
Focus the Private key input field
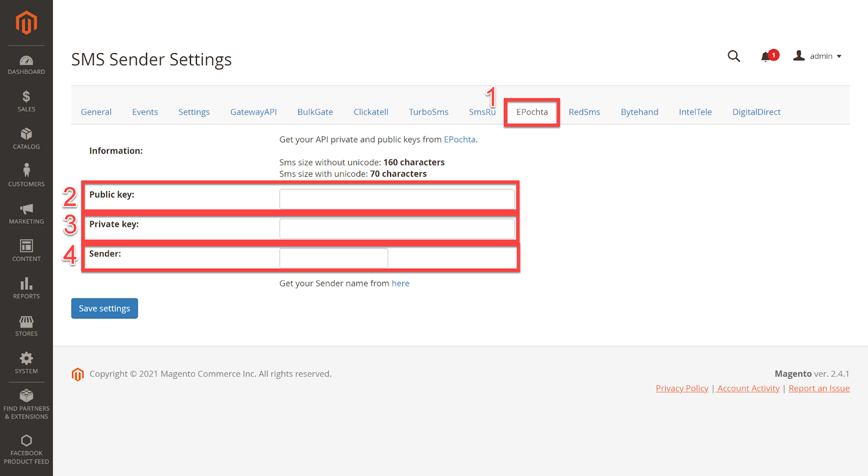click(397, 229)
